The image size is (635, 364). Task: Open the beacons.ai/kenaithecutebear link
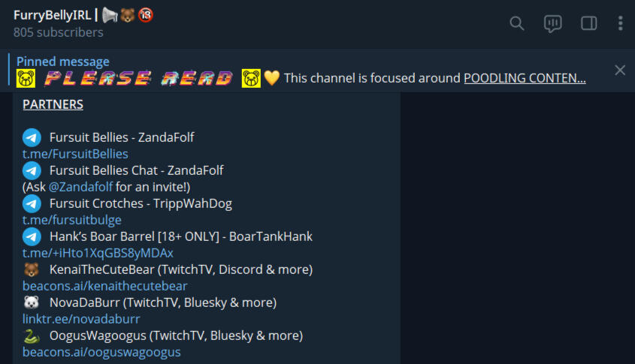tap(105, 286)
